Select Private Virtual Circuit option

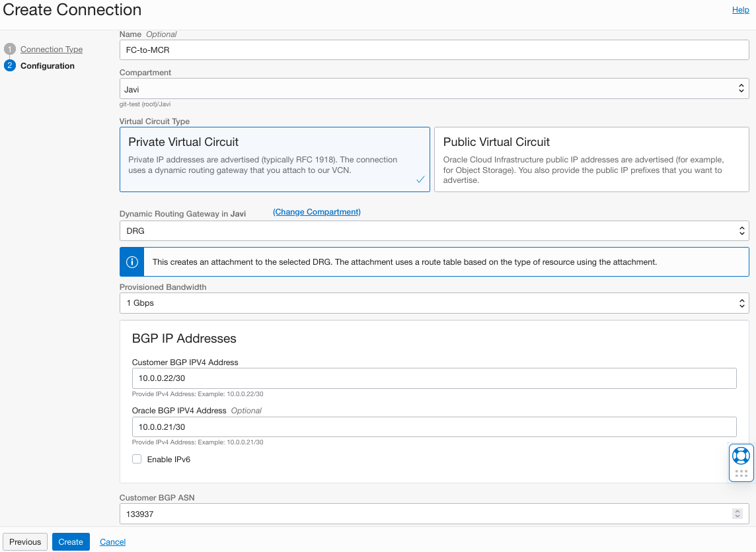[x=274, y=160]
